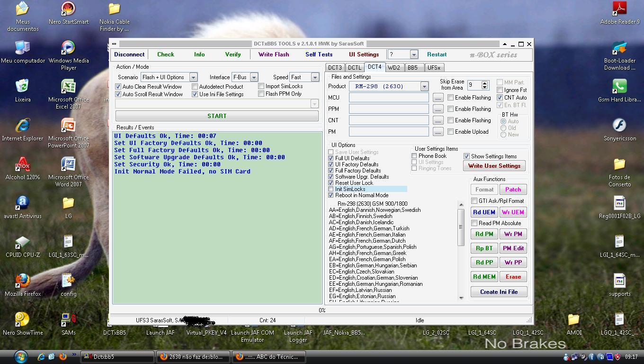Launch Mozilla Firefox desktop shortcut
The height and width of the screenshot is (364, 644).
(x=23, y=285)
